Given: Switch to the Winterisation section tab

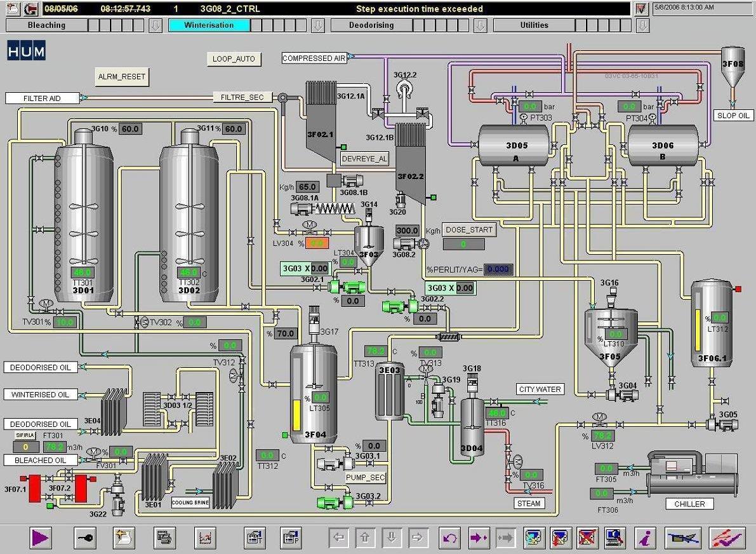Looking at the screenshot, I should [209, 25].
